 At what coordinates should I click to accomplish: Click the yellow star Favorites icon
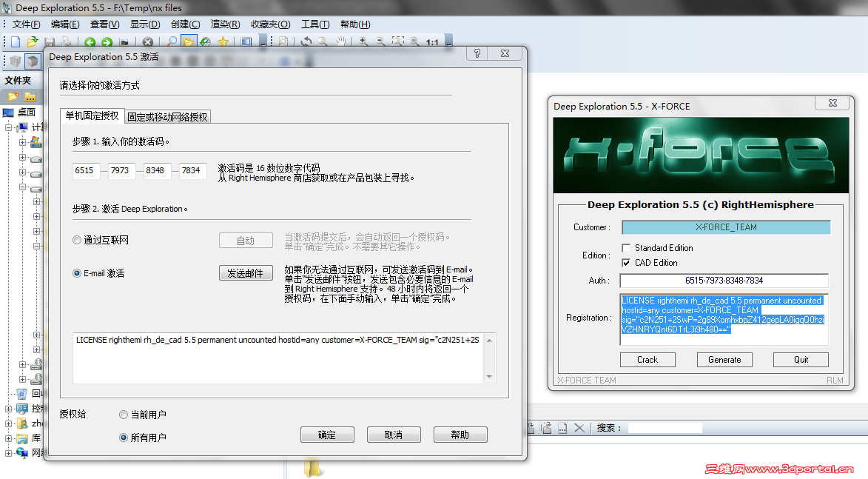pos(223,41)
